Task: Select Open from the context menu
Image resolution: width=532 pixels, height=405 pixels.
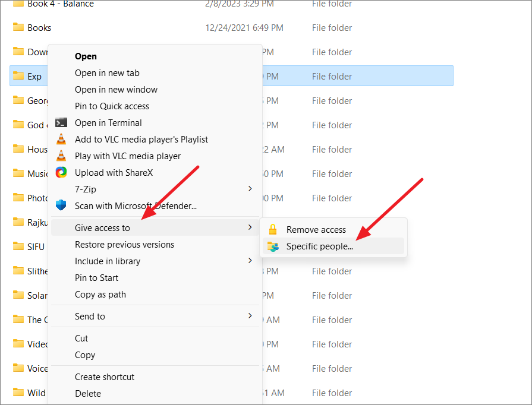Action: (86, 56)
